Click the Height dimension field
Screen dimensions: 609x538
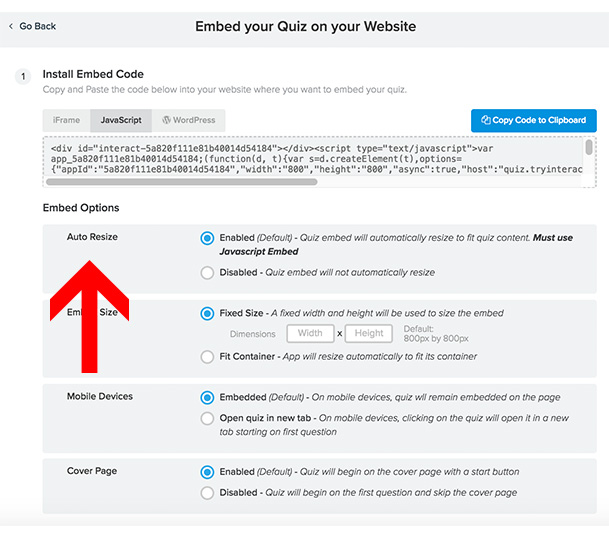[x=369, y=333]
